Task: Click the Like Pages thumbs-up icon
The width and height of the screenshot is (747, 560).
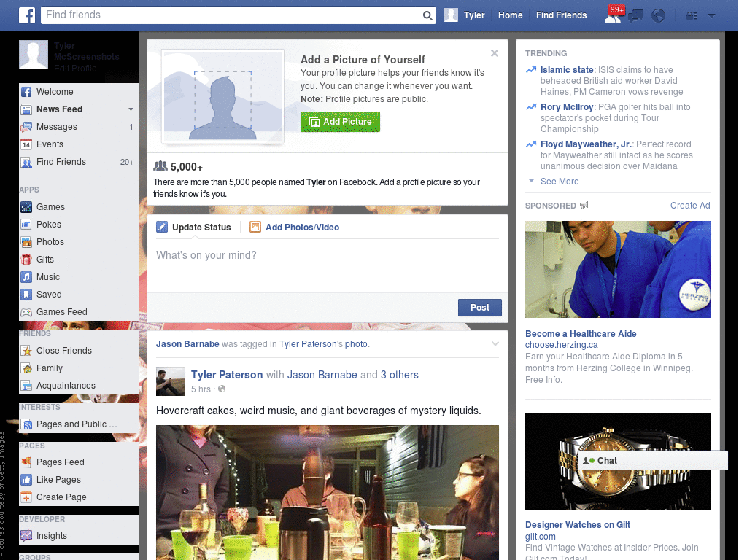Action: click(26, 480)
